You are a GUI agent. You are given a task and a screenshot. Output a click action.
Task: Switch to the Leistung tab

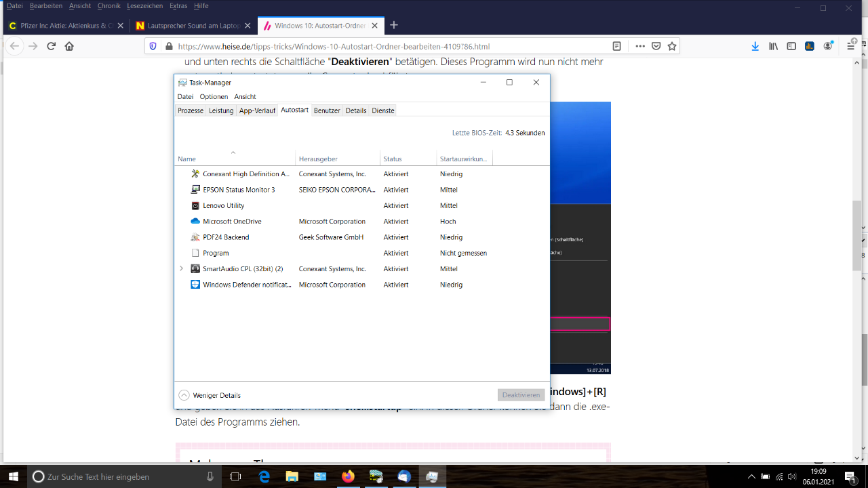[x=221, y=110]
